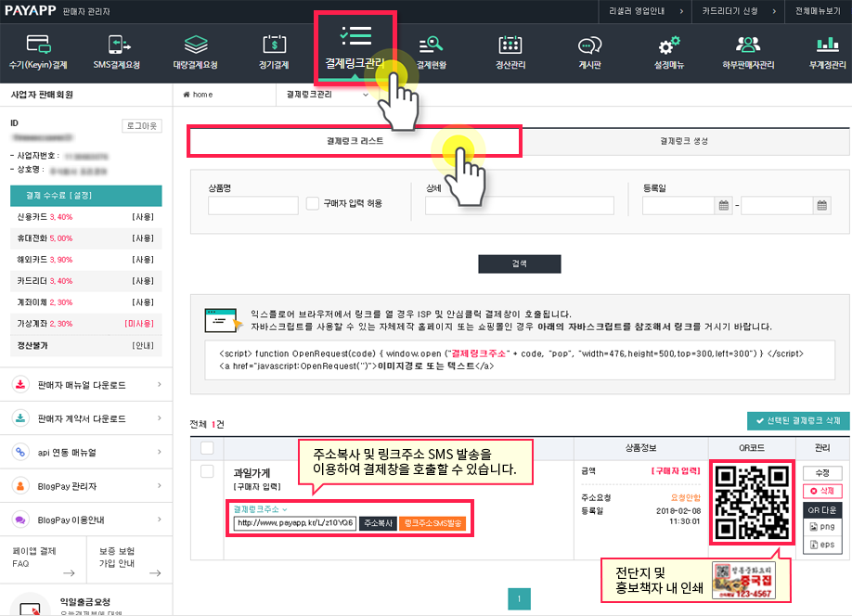The image size is (852, 616).
Task: Go to page 1 in pagination
Action: pyautogui.click(x=519, y=598)
